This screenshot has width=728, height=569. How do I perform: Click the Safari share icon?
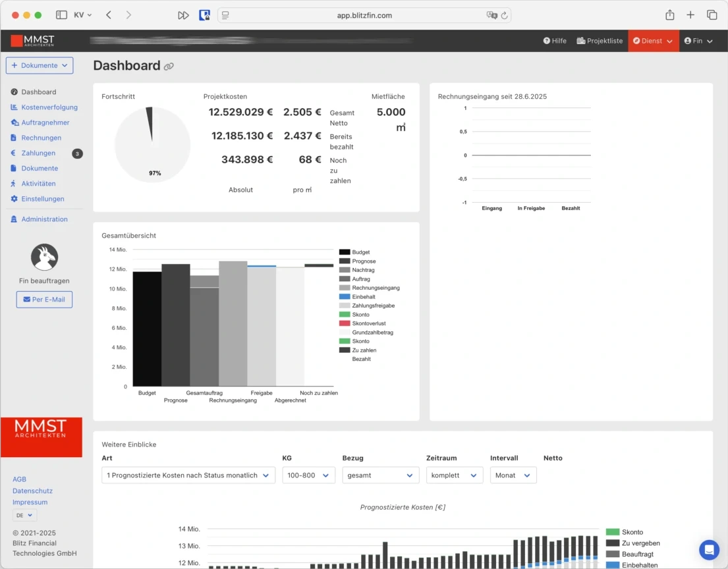tap(670, 14)
